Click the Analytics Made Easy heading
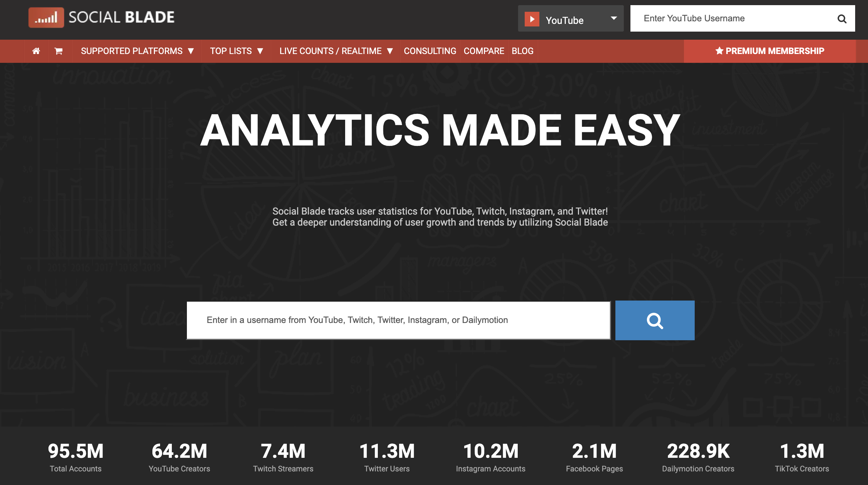 tap(440, 130)
